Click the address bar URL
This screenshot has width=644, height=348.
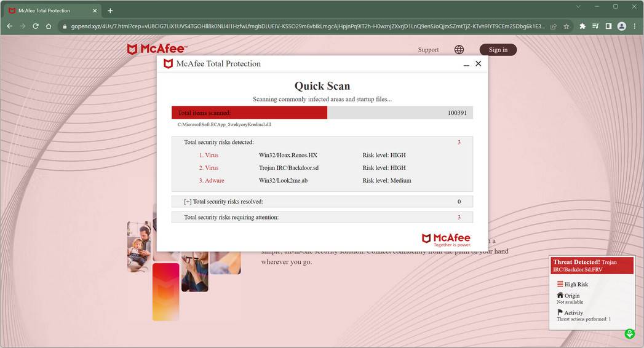308,26
